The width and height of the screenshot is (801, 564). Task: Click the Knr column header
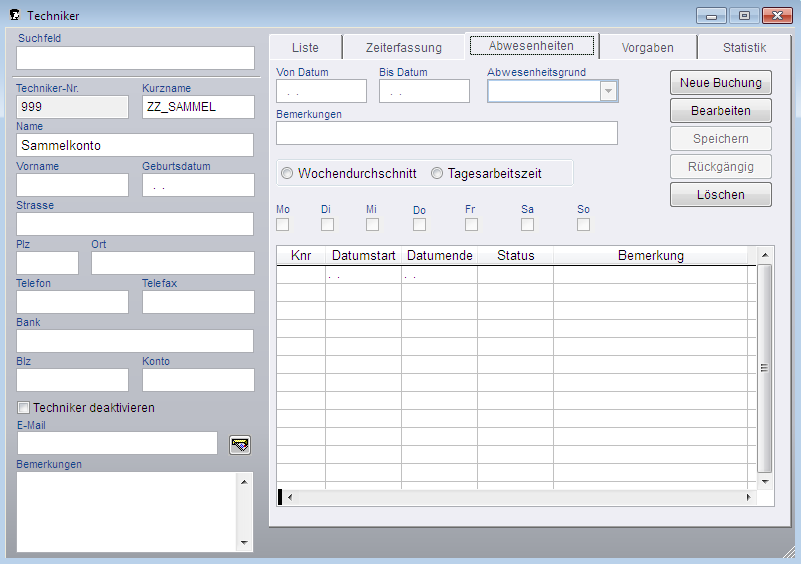click(301, 255)
